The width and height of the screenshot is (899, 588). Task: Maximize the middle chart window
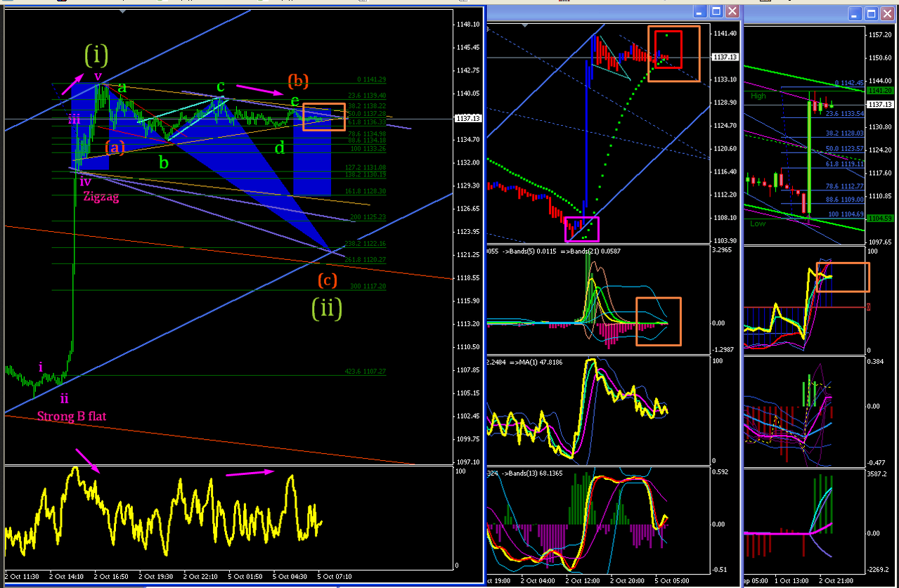[716, 12]
